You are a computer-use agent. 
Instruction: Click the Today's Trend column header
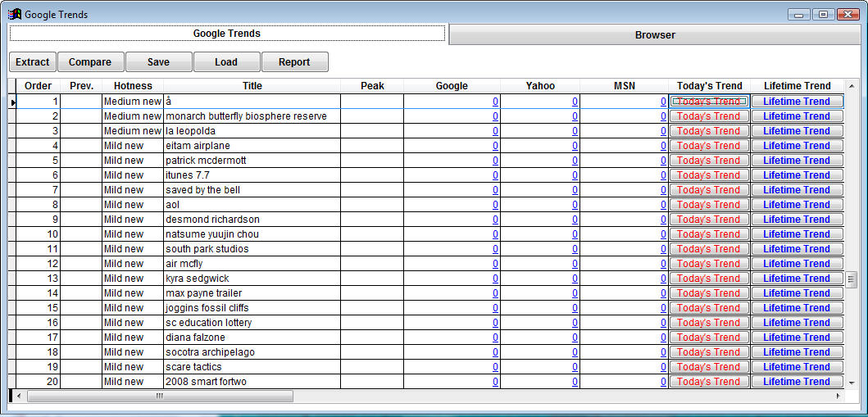[x=709, y=86]
